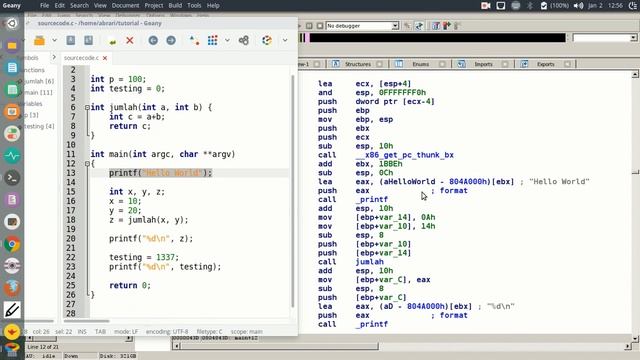Open the Tools menu
The height and width of the screenshot is (360, 640).
pyautogui.click(x=194, y=5)
